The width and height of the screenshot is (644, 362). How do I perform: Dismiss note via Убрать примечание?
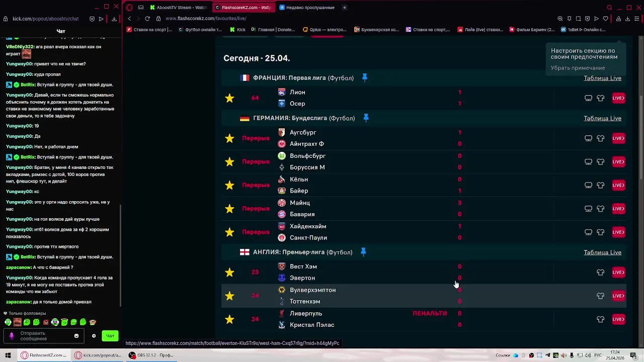pyautogui.click(x=578, y=68)
